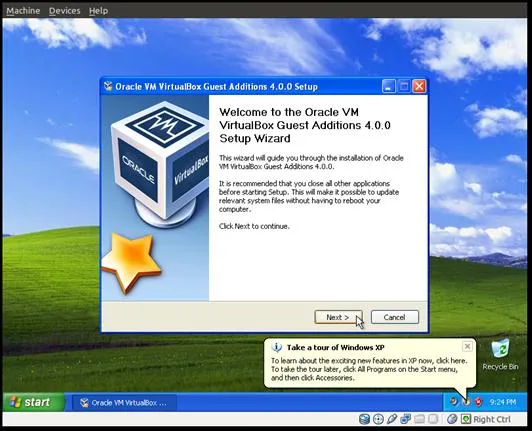Open the Recycle Bin desktop icon
Viewport: 532px width, 431px height.
(x=500, y=355)
